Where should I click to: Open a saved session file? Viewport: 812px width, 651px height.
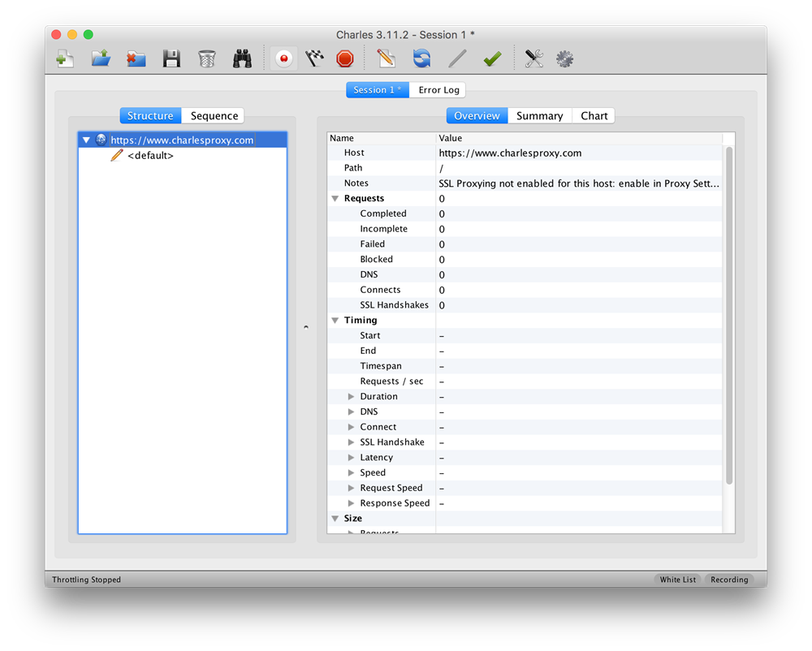click(101, 58)
